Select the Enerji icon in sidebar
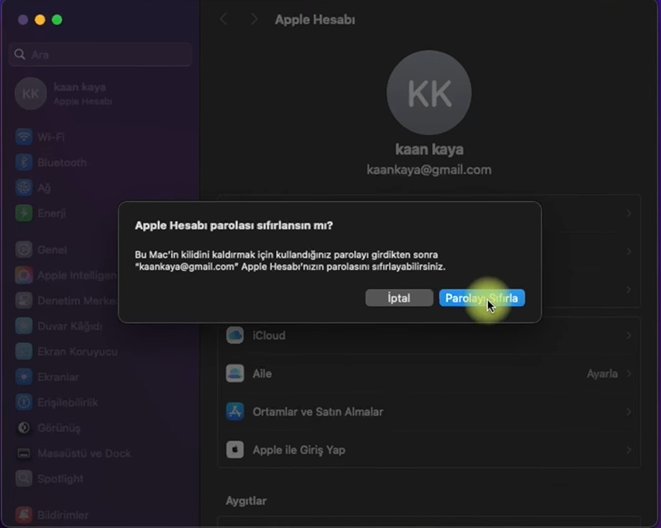Viewport: 661px width, 528px height. pyautogui.click(x=24, y=213)
